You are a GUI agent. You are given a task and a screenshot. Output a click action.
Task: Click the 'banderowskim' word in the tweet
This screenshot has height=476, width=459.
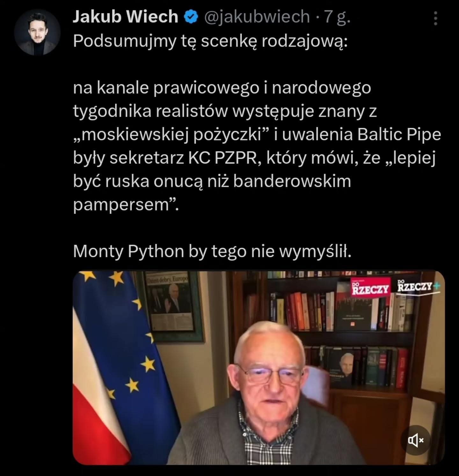tap(292, 181)
